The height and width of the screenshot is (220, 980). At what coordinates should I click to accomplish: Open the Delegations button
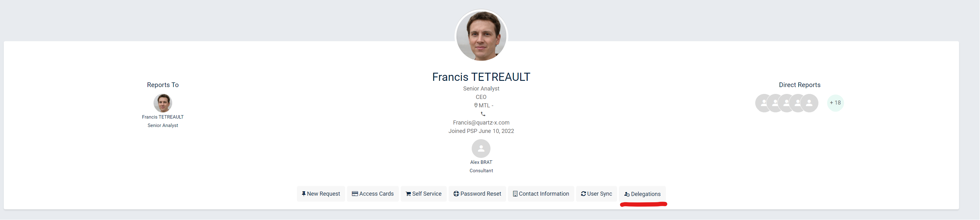(x=642, y=194)
